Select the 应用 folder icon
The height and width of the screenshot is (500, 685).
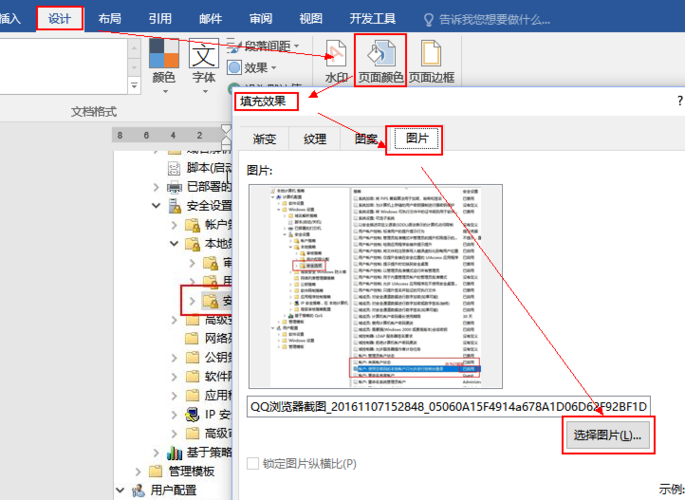pos(192,396)
